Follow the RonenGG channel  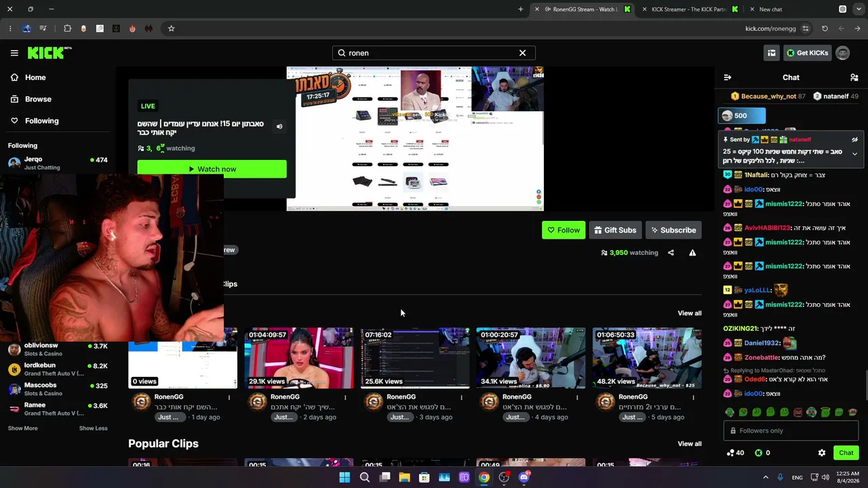click(564, 230)
